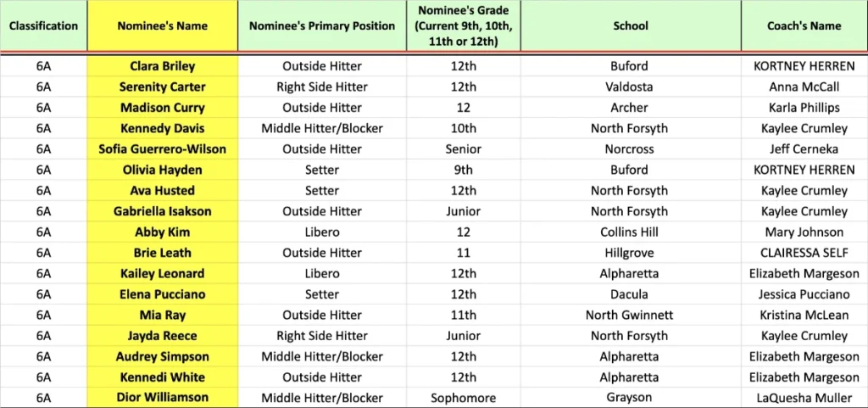This screenshot has height=408, width=868.
Task: Select the Nominee's Grade header cell
Action: [x=464, y=26]
